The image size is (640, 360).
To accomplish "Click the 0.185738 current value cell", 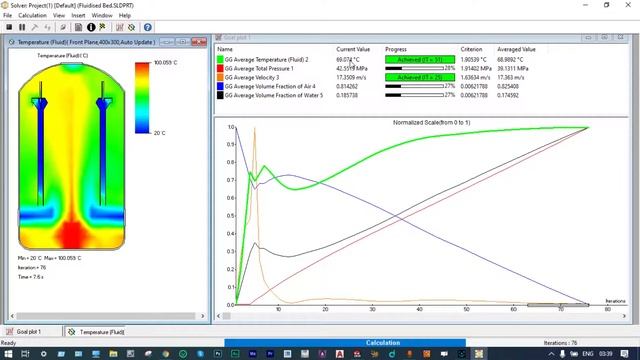I will (x=347, y=96).
